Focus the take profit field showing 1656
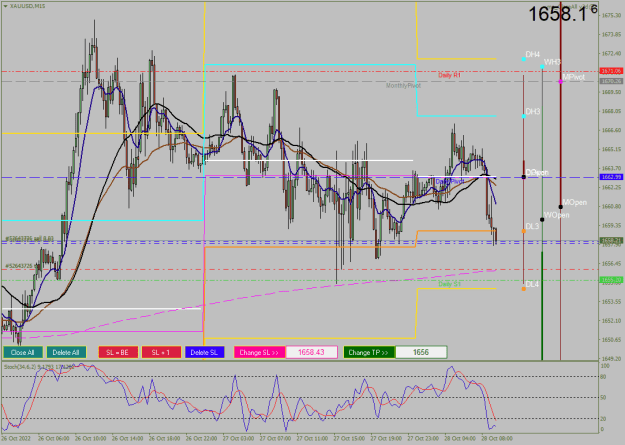 (x=421, y=352)
